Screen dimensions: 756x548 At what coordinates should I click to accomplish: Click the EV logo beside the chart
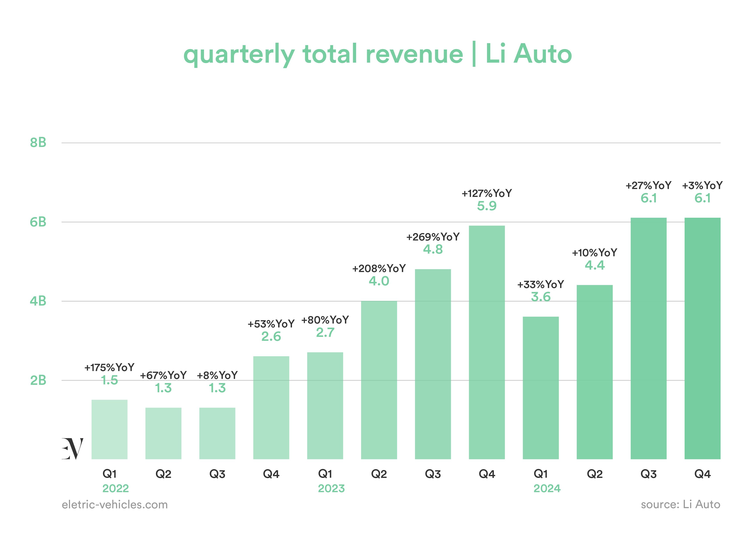click(72, 449)
